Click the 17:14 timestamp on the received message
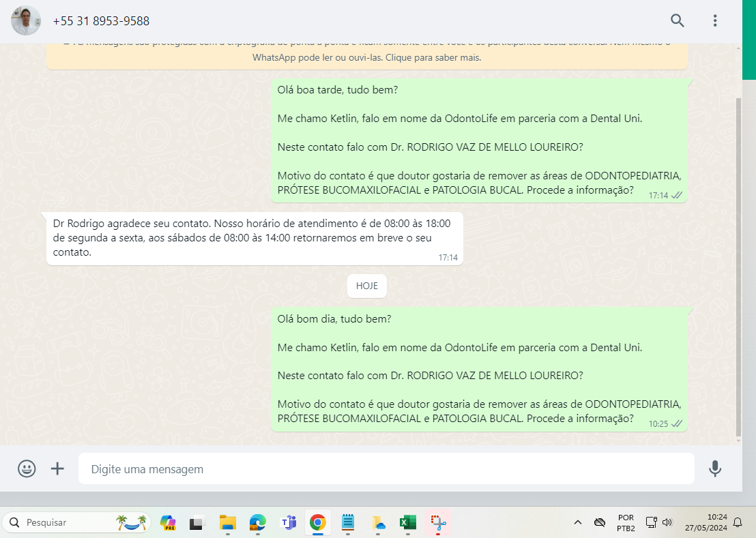This screenshot has width=756, height=538. point(448,258)
